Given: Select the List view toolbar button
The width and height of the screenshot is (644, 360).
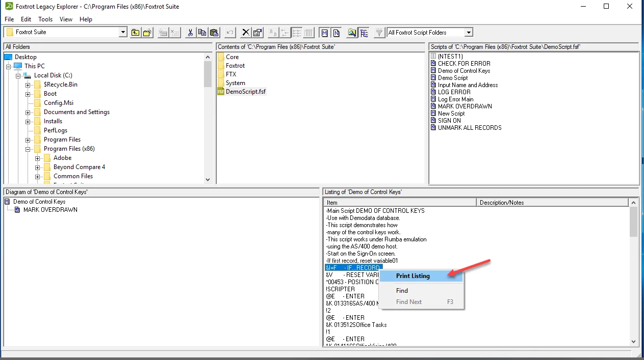Looking at the screenshot, I should pyautogui.click(x=297, y=33).
